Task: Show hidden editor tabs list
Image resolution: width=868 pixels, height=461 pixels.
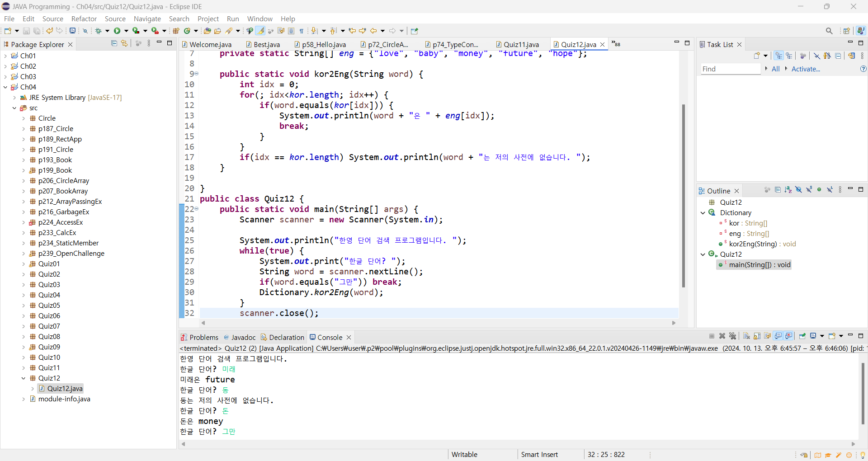Action: [616, 44]
